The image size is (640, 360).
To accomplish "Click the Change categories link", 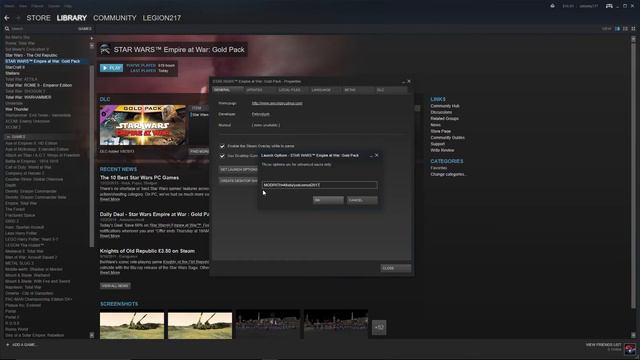I will [x=448, y=174].
